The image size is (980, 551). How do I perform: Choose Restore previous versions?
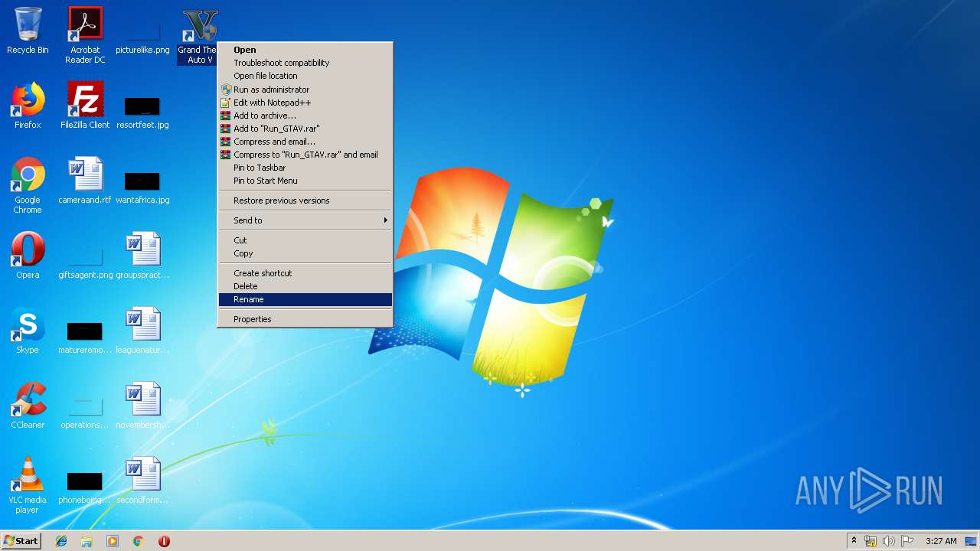pyautogui.click(x=305, y=201)
